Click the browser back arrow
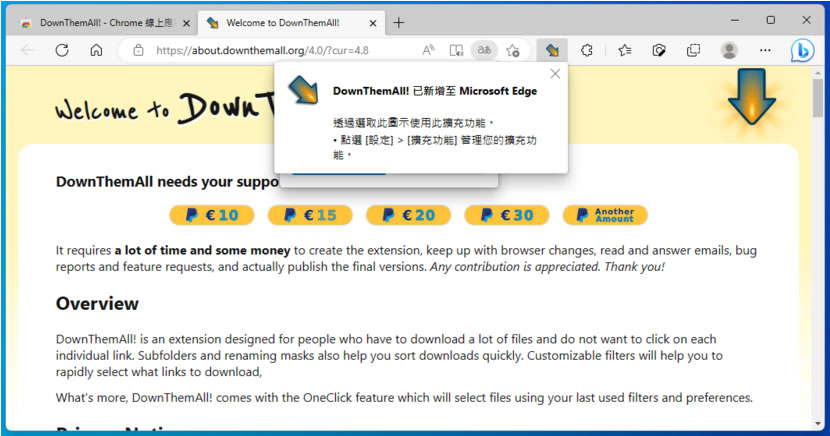The height and width of the screenshot is (436, 830). (x=28, y=50)
